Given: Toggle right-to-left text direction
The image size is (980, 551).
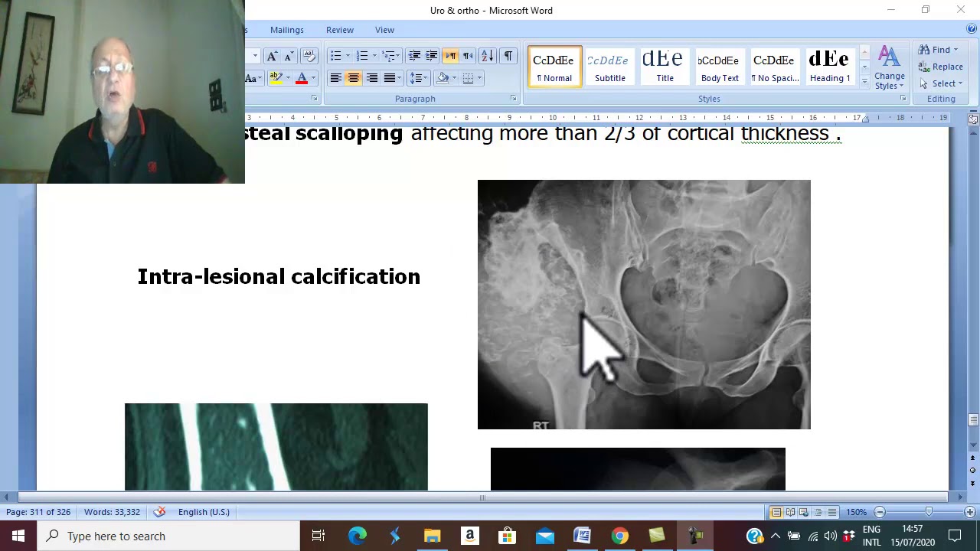Looking at the screenshot, I should click(468, 56).
